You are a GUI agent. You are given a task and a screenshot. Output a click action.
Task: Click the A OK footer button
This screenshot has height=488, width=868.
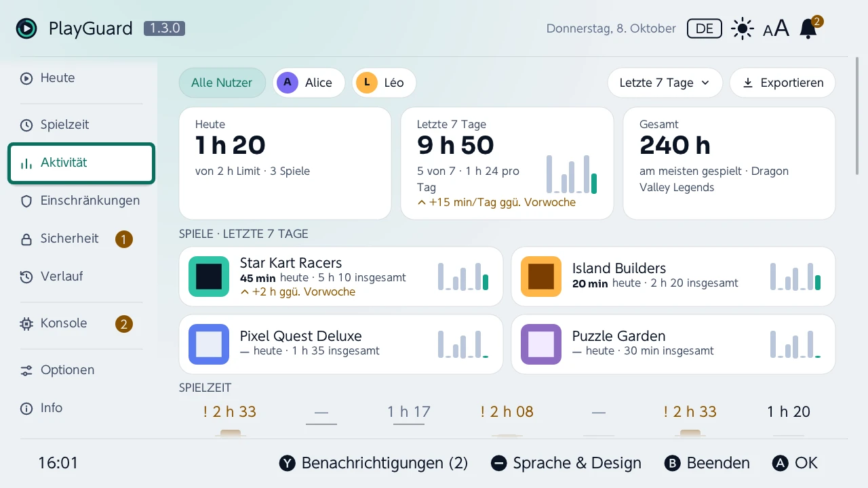795,463
